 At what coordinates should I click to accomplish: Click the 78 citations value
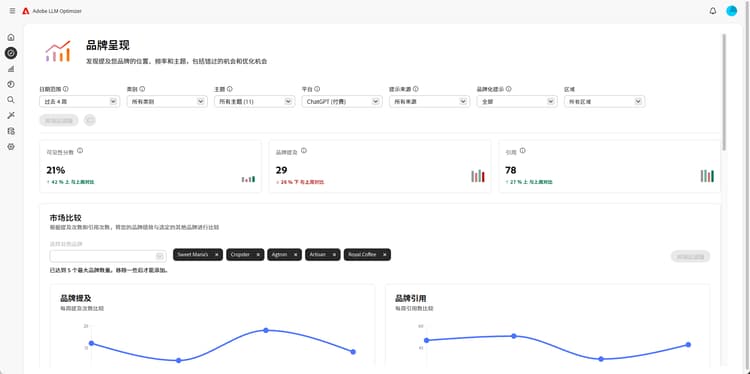[x=510, y=170]
